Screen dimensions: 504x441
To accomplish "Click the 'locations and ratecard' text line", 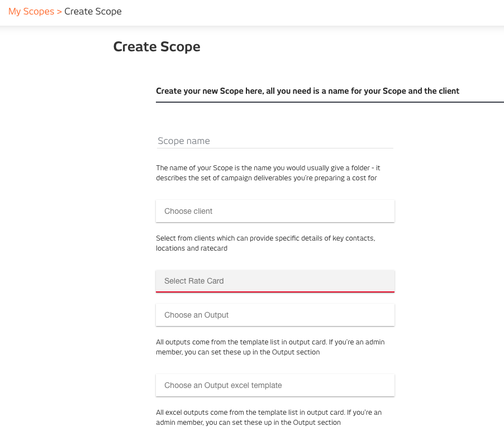I will pos(192,248).
